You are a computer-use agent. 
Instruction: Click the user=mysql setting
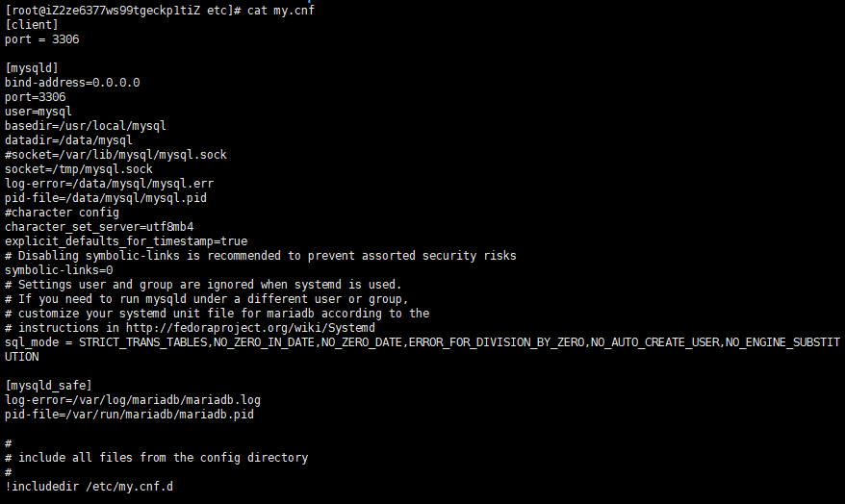click(x=38, y=112)
